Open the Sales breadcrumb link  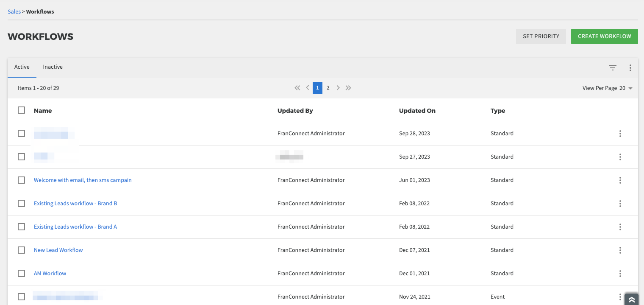pos(14,11)
